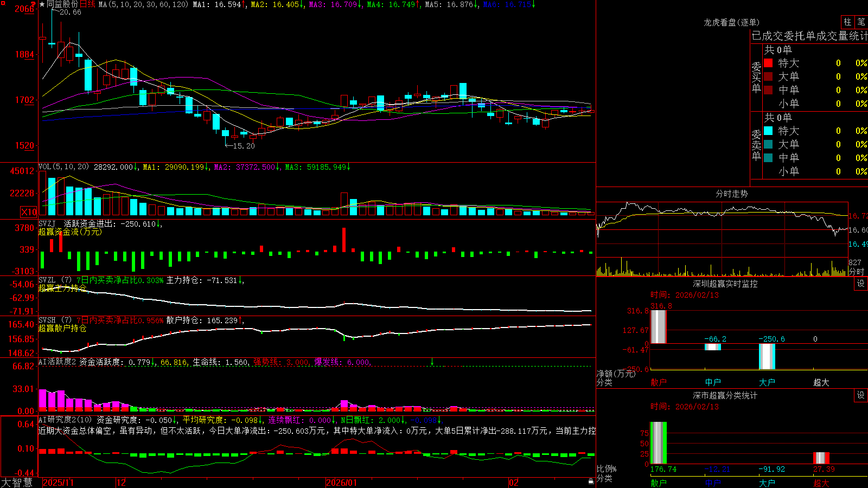The width and height of the screenshot is (868, 488).
Task: Click 散户 label in 实时监控 chart
Action: pos(659,382)
